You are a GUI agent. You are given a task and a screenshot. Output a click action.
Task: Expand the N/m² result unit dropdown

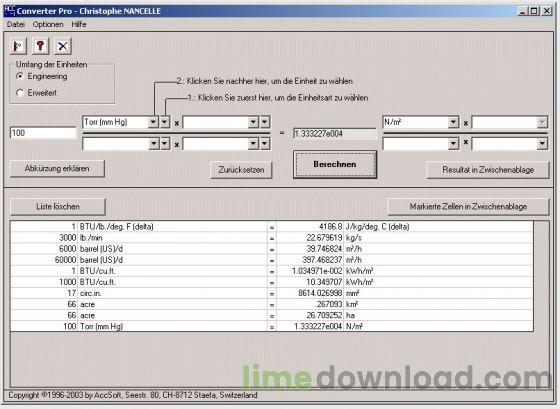pyautogui.click(x=453, y=123)
